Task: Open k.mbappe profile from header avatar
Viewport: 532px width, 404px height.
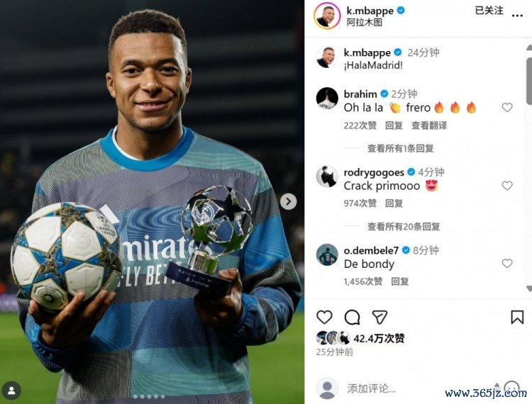Action: pyautogui.click(x=327, y=16)
